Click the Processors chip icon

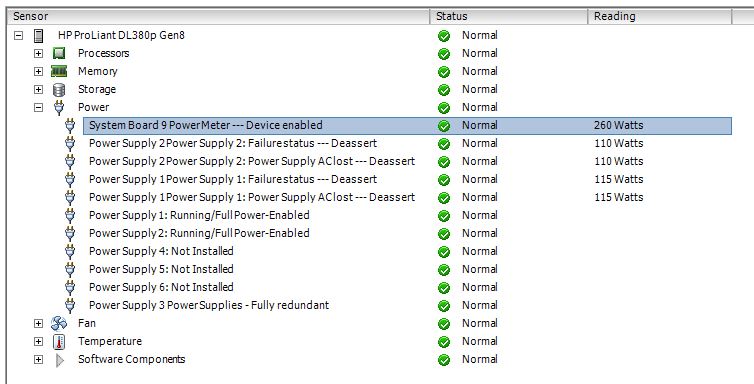tap(59, 53)
